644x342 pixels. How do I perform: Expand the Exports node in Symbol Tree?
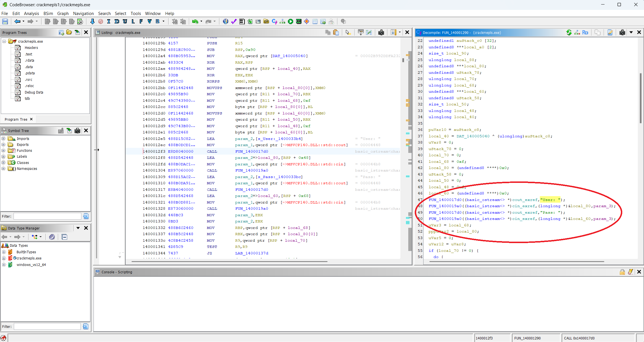[x=4, y=145]
